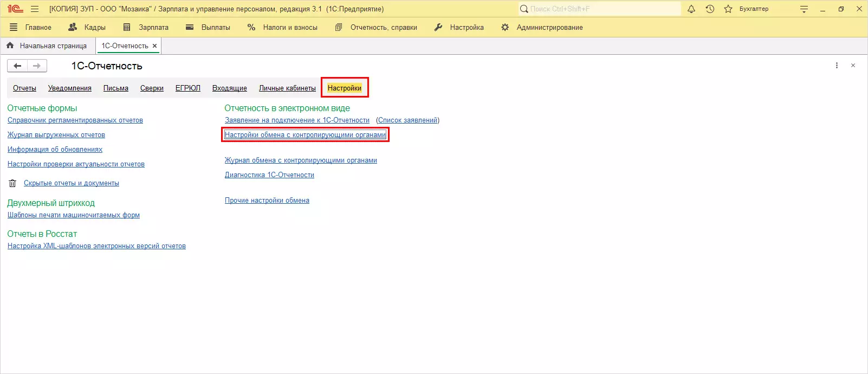Click the Отчетные формы heading
868x374 pixels.
(x=42, y=108)
